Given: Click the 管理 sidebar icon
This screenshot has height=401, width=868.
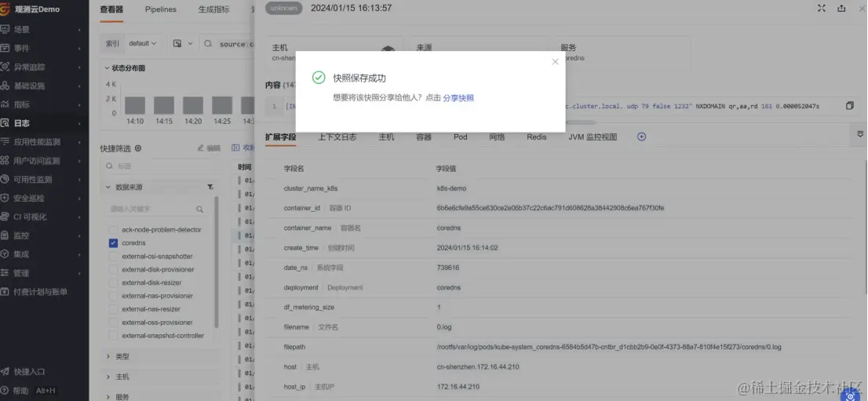Looking at the screenshot, I should tap(5, 273).
